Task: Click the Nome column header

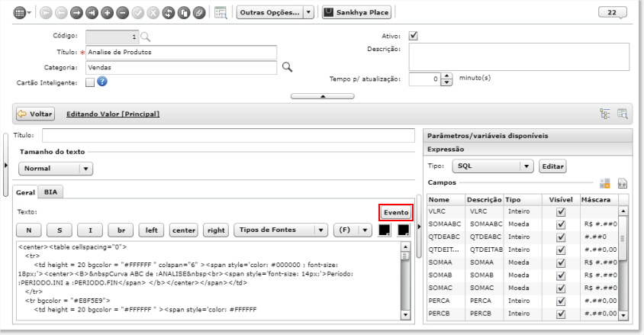Action: pyautogui.click(x=446, y=199)
